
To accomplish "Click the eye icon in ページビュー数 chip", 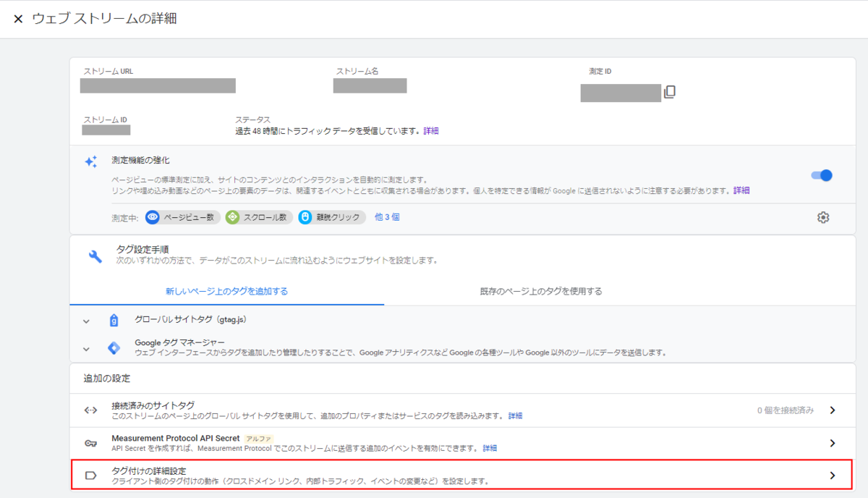I will [x=153, y=217].
